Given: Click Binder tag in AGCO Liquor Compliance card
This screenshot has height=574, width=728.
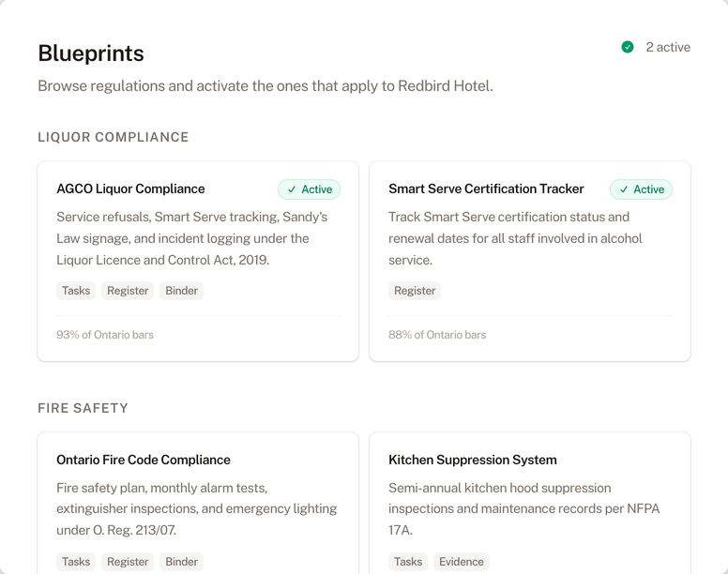Looking at the screenshot, I should point(181,291).
